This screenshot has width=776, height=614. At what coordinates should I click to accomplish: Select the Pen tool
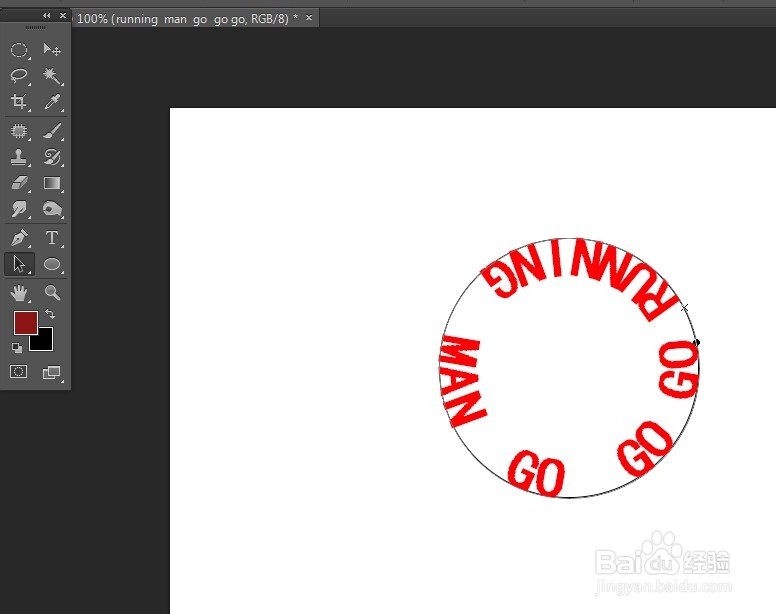[x=19, y=238]
